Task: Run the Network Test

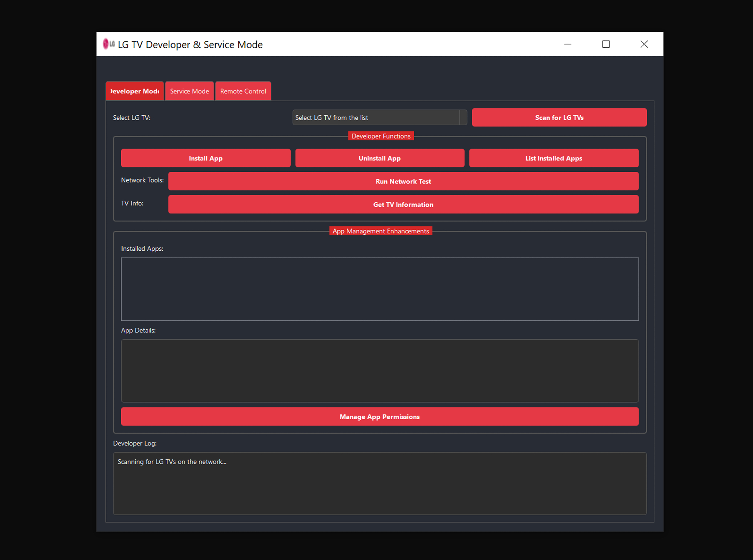Action: (x=403, y=181)
